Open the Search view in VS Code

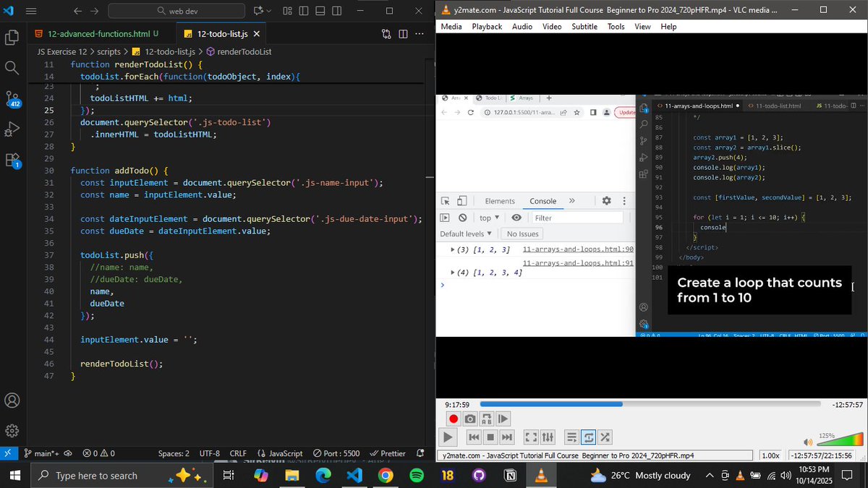coord(12,68)
